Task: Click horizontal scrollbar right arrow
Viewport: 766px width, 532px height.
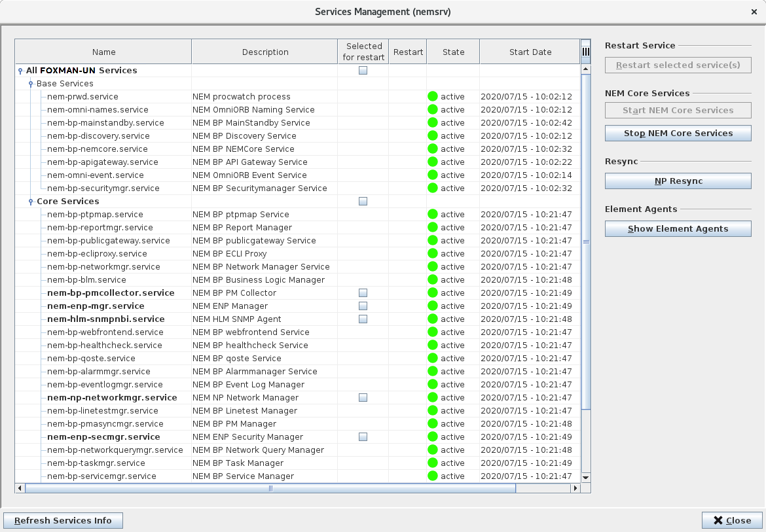Action: [x=575, y=488]
